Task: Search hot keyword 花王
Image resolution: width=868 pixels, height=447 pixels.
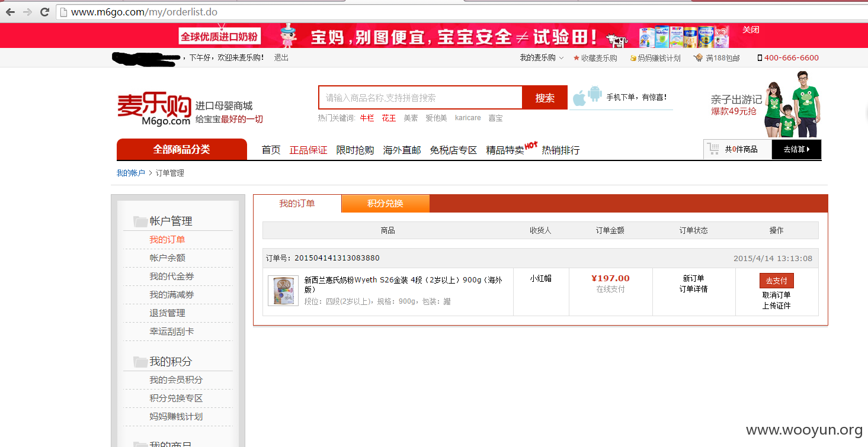Action: pos(389,118)
